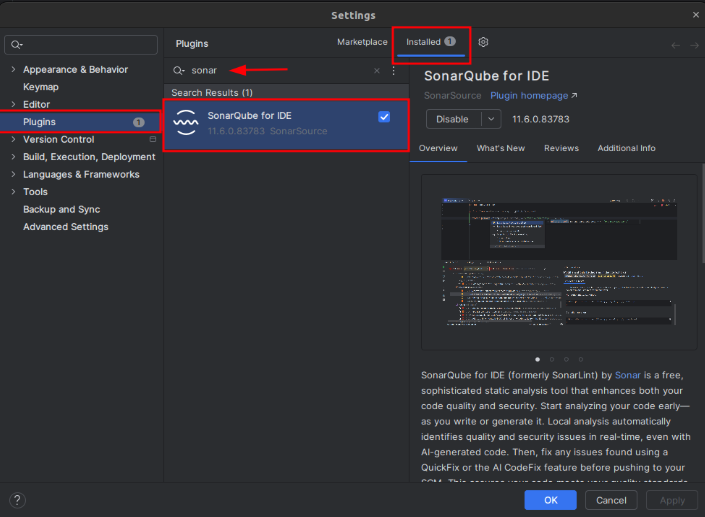Click the Cancel button
Image resolution: width=705 pixels, height=517 pixels.
click(611, 500)
